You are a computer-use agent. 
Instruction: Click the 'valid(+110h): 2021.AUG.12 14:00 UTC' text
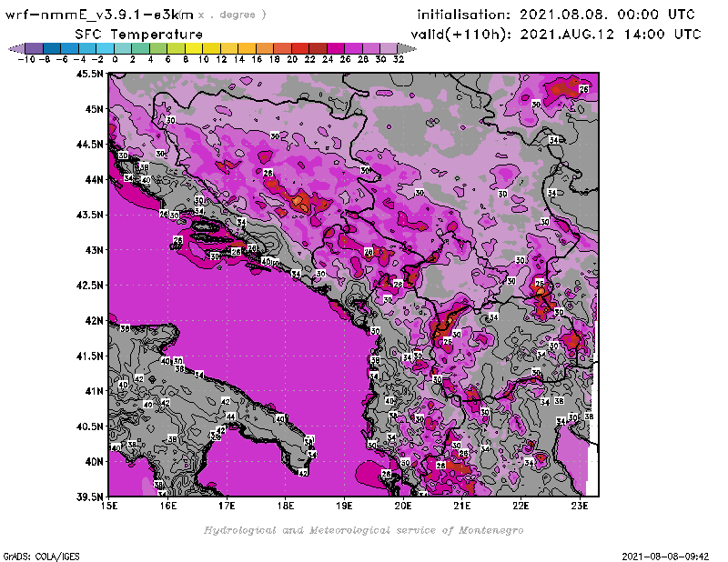pos(556,35)
